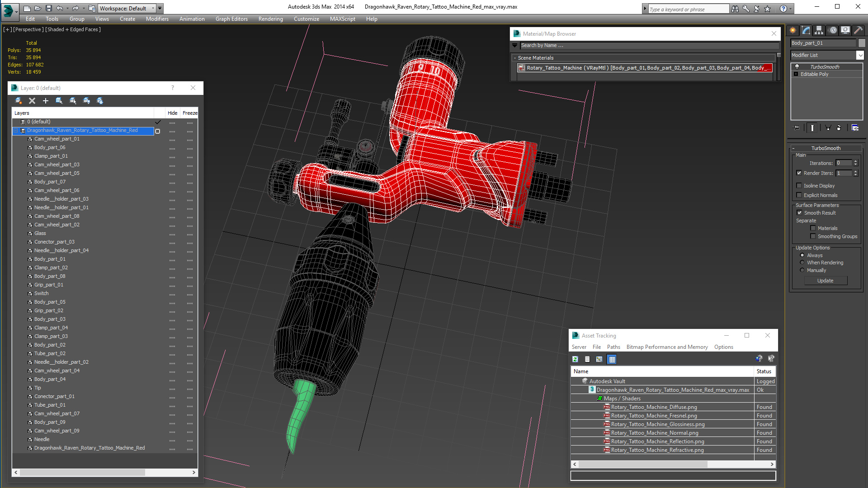This screenshot has width=868, height=488.
Task: Open the Hierarchy command panel tab
Action: tap(819, 30)
